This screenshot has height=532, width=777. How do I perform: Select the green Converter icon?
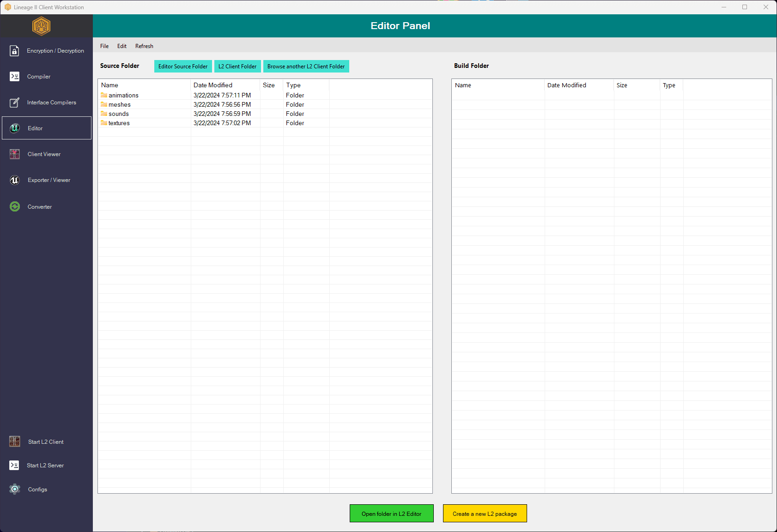(x=14, y=206)
